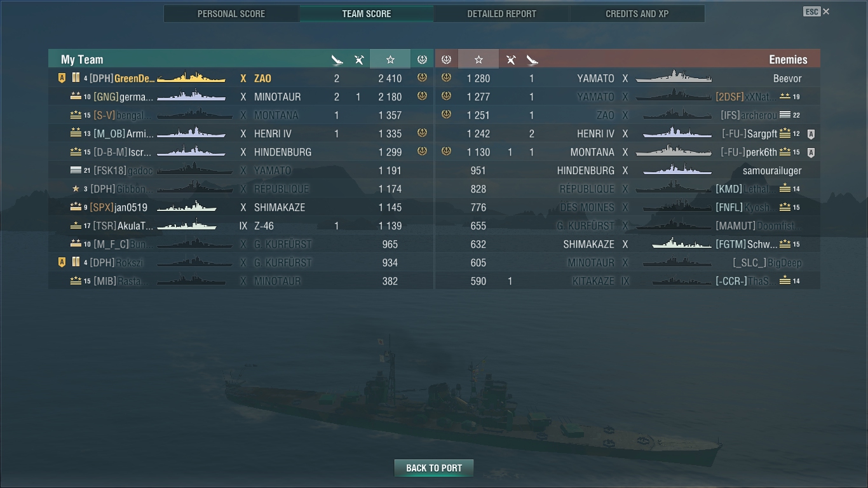The height and width of the screenshot is (488, 868).
Task: Click My Team achievements emblem column header
Action: 422,59
